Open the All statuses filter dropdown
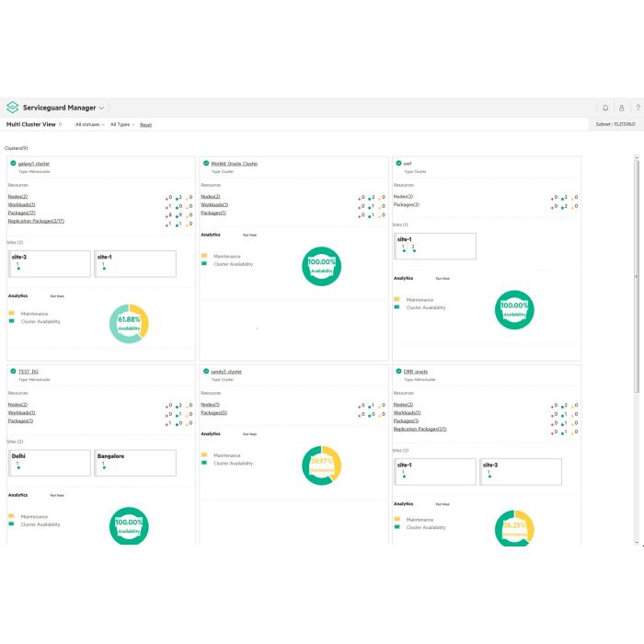644x644 pixels. pos(90,124)
